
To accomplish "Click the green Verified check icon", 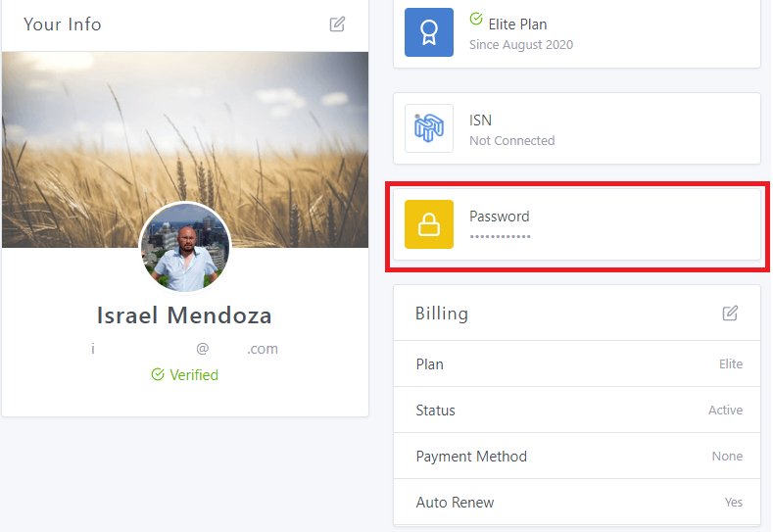I will 158,375.
